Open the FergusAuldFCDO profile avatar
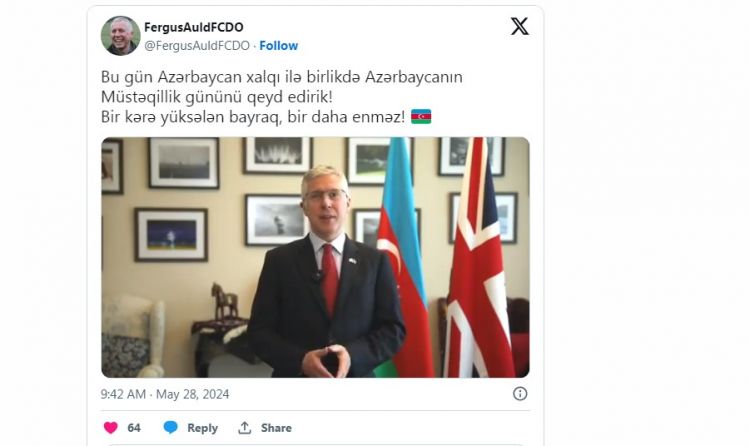This screenshot has height=446, width=750. pos(121,36)
